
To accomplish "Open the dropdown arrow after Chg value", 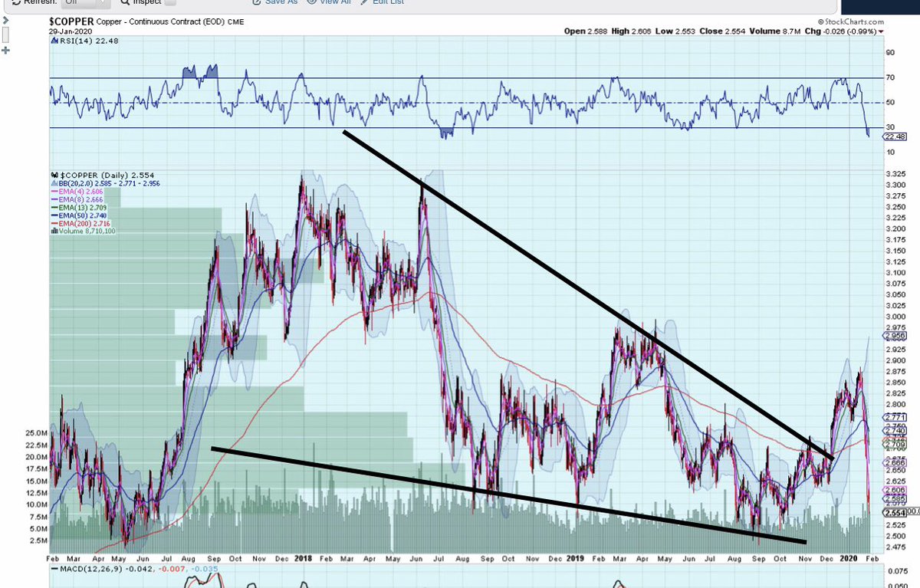I will [882, 32].
